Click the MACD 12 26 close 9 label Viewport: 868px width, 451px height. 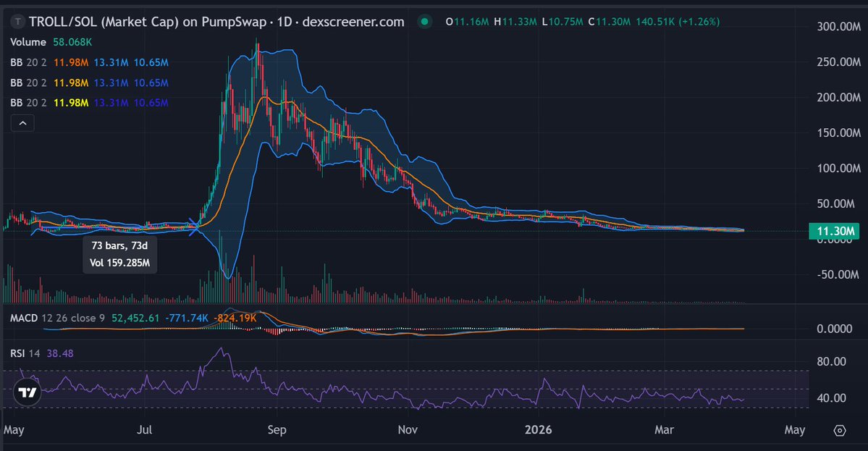(x=57, y=319)
